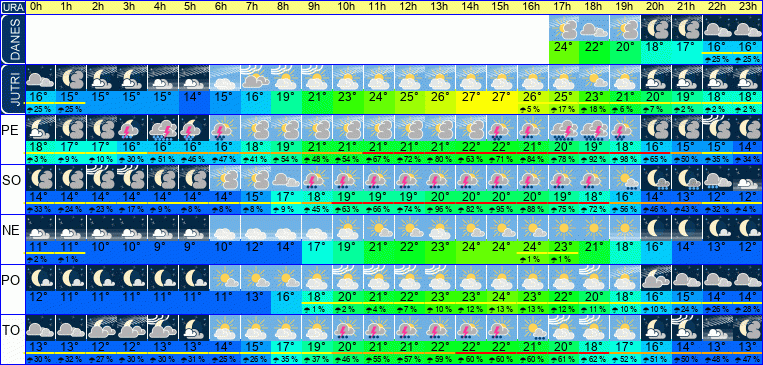This screenshot has width=763, height=365.
Task: Click the NE 20h crescent moon icon
Action: 656,228
